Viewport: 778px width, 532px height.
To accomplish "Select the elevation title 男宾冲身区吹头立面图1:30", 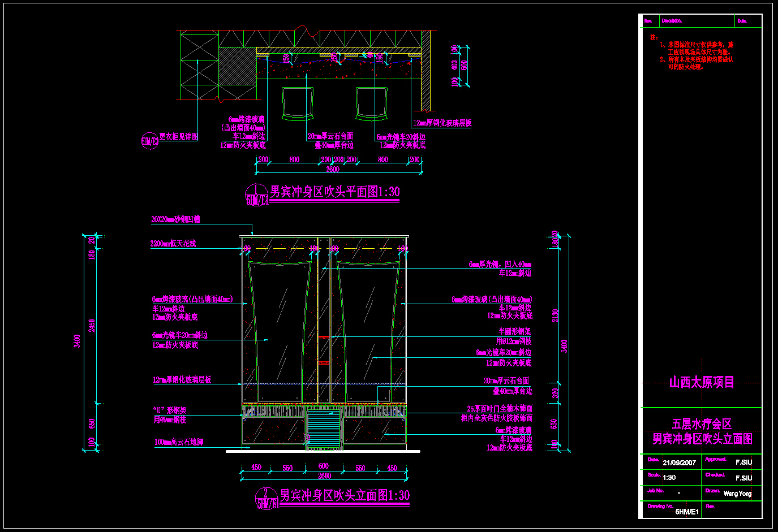I will pos(345,495).
